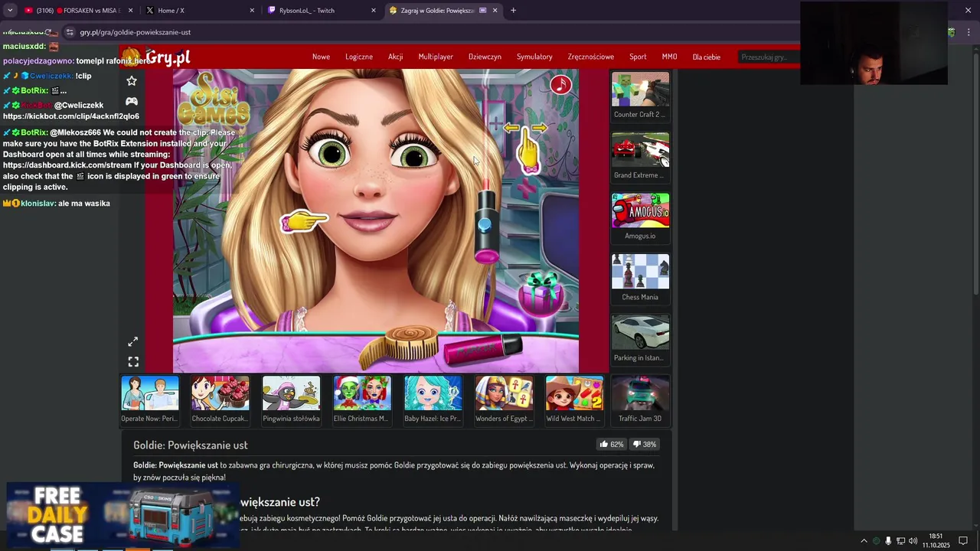This screenshot has height=551, width=980.
Task: Open the Multiplayer menu category
Action: click(x=436, y=57)
